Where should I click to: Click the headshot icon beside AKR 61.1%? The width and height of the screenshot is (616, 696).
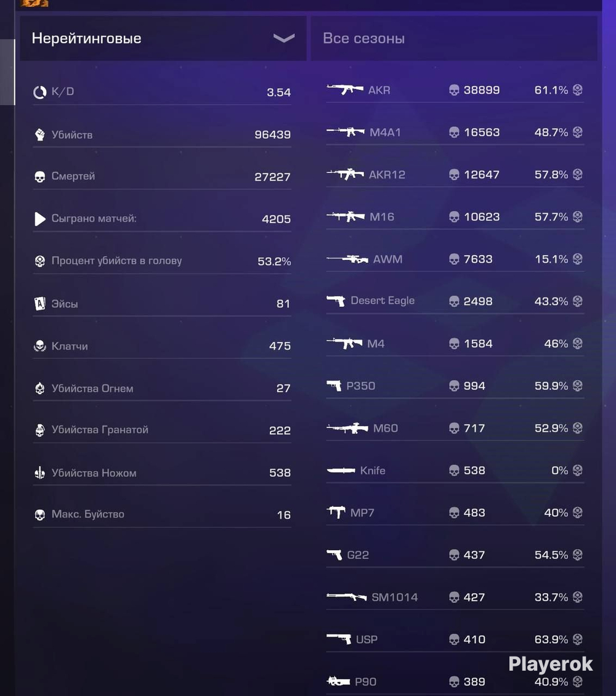[x=577, y=90]
